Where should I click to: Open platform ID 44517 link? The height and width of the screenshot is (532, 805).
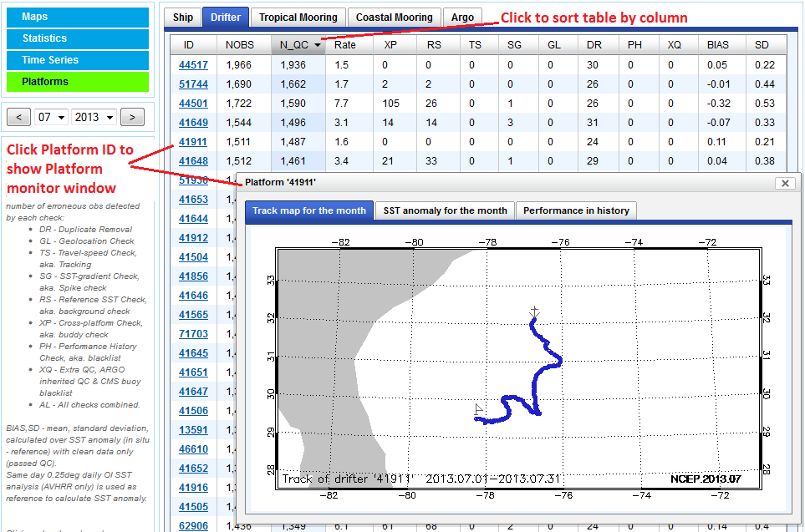[193, 65]
